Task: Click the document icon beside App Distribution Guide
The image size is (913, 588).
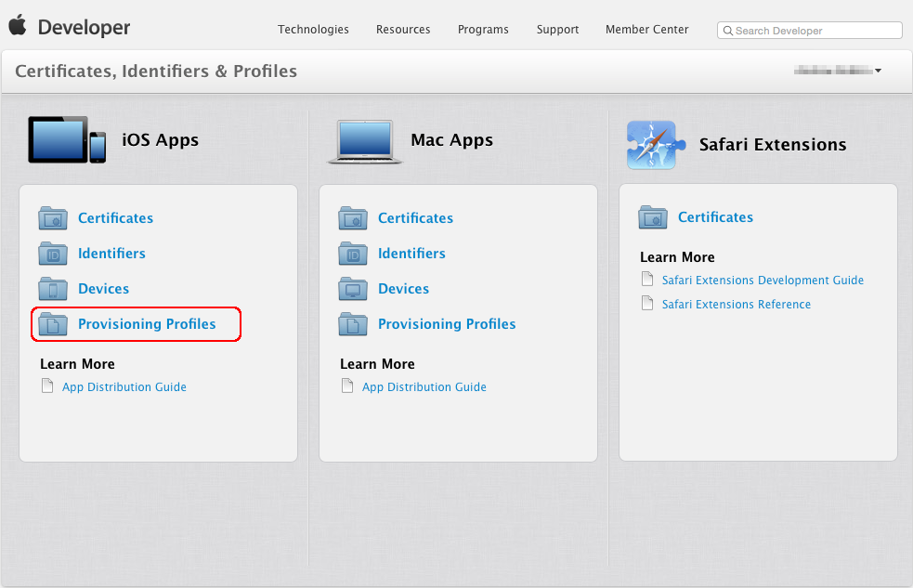Action: [x=47, y=385]
